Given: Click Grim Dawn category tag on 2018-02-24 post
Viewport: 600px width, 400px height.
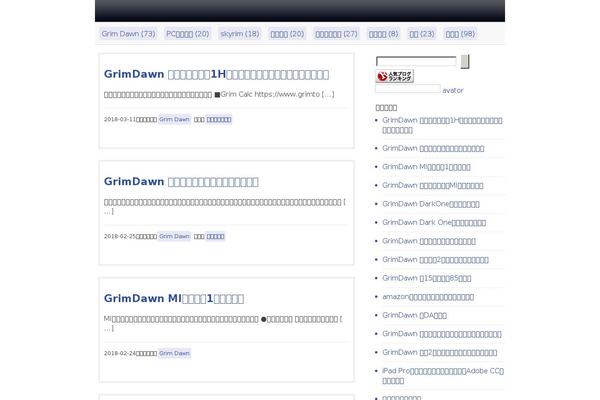Looking at the screenshot, I should [174, 353].
